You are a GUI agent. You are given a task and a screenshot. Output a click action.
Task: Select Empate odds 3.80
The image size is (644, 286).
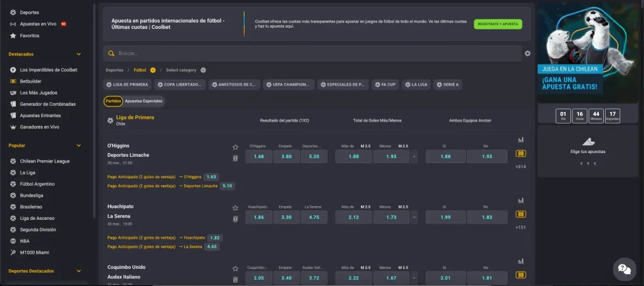click(286, 156)
